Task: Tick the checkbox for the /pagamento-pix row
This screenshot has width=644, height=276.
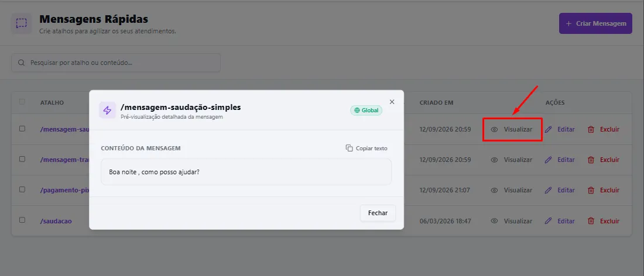Action: click(22, 189)
